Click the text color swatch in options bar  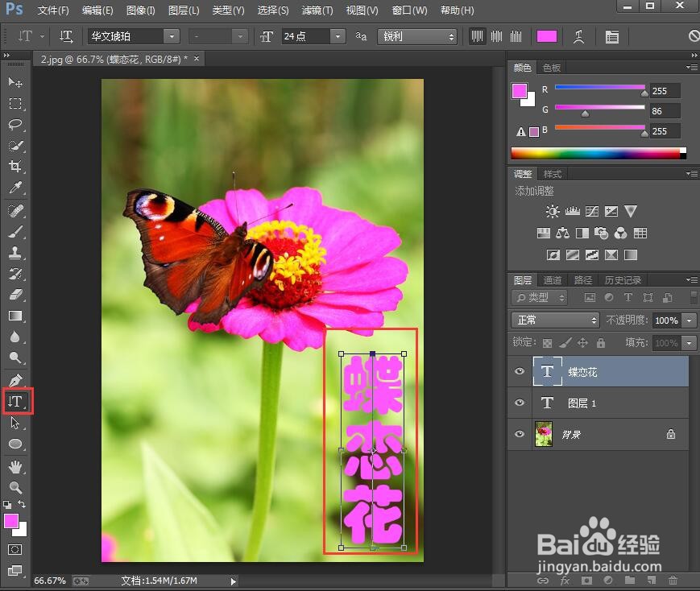(547, 36)
